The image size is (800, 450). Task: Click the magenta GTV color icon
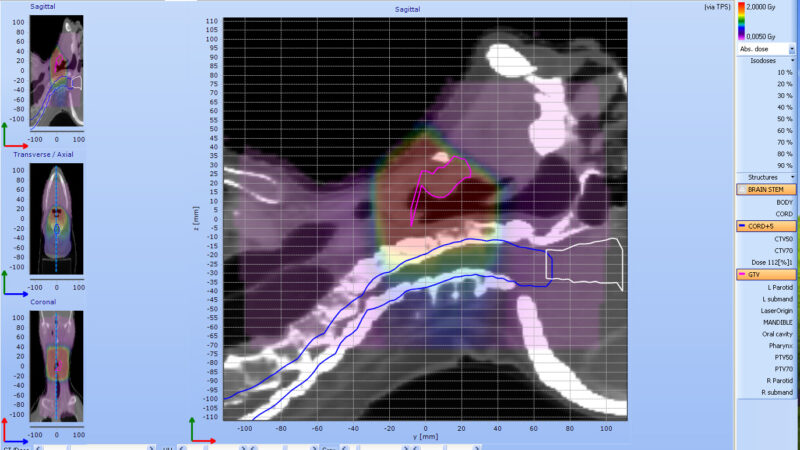743,274
